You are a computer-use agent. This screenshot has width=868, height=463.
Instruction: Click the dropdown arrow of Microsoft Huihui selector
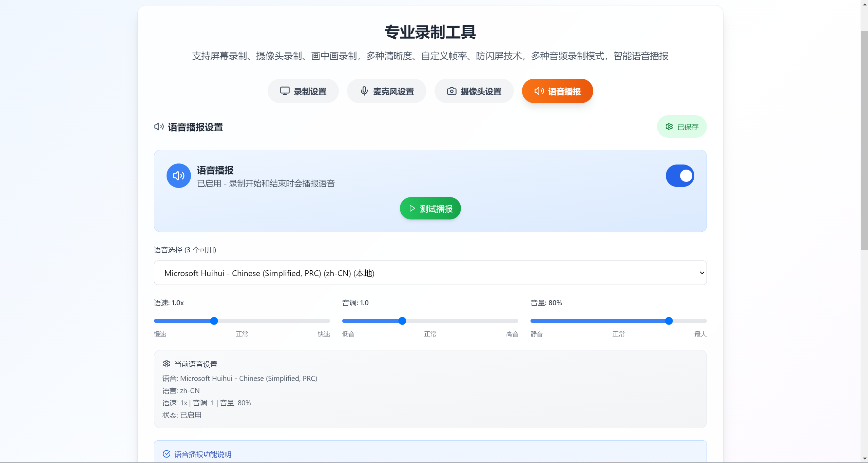(702, 273)
